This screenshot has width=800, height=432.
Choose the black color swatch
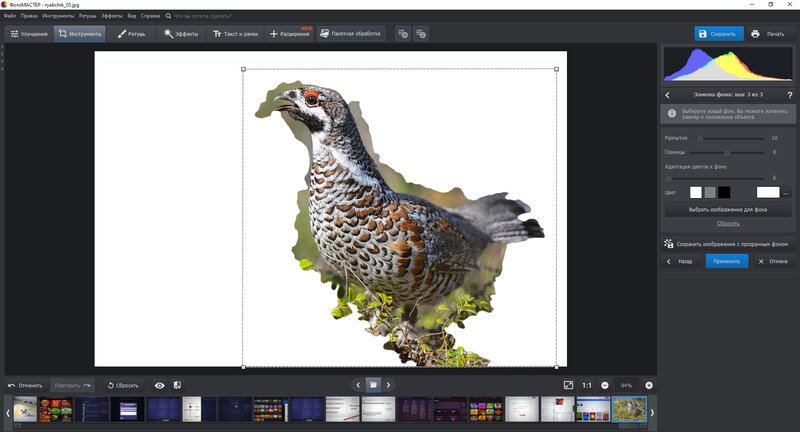[724, 192]
